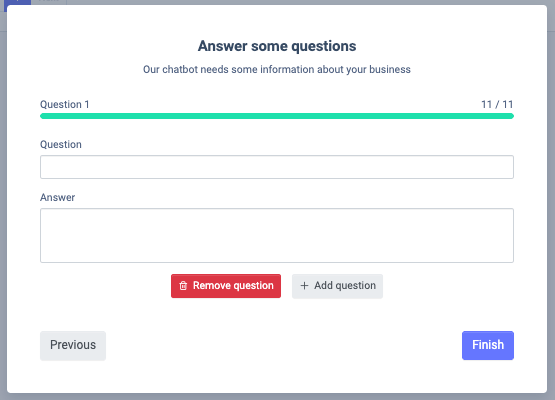The height and width of the screenshot is (400, 555).
Task: Click the green progress bar
Action: [277, 116]
